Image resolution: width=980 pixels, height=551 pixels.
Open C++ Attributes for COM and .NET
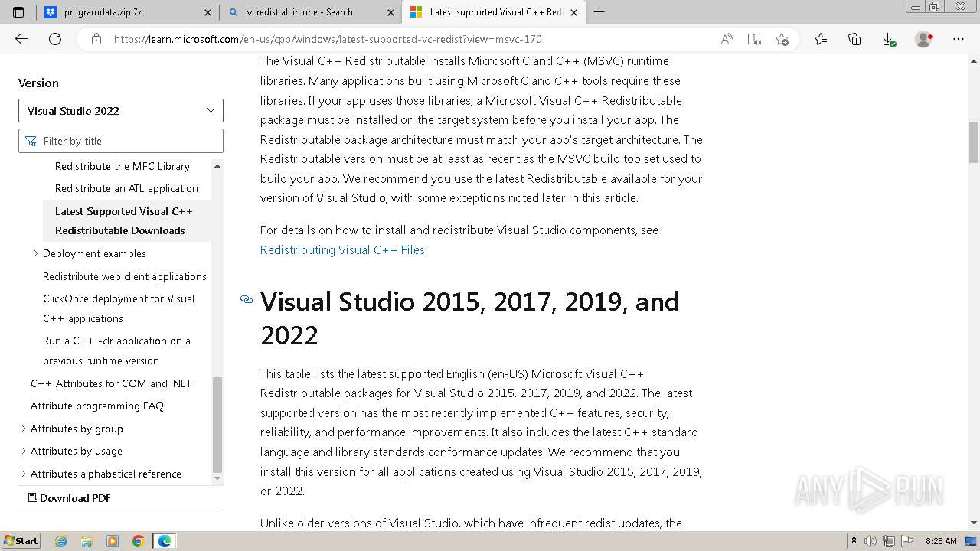[111, 383]
